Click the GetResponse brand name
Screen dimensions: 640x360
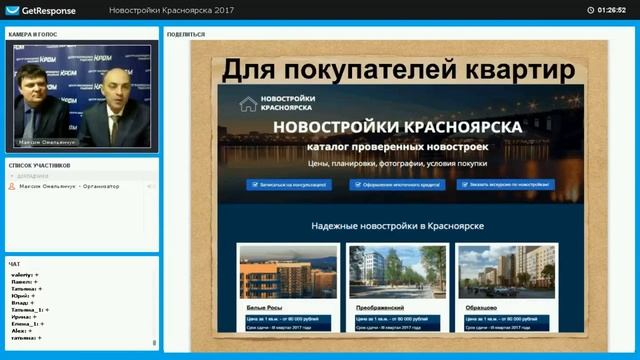point(49,11)
